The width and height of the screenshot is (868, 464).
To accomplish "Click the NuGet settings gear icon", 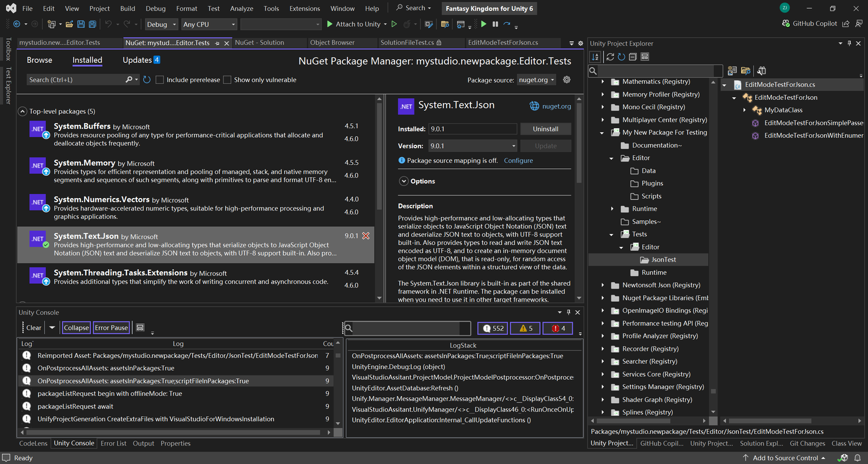I will (567, 80).
